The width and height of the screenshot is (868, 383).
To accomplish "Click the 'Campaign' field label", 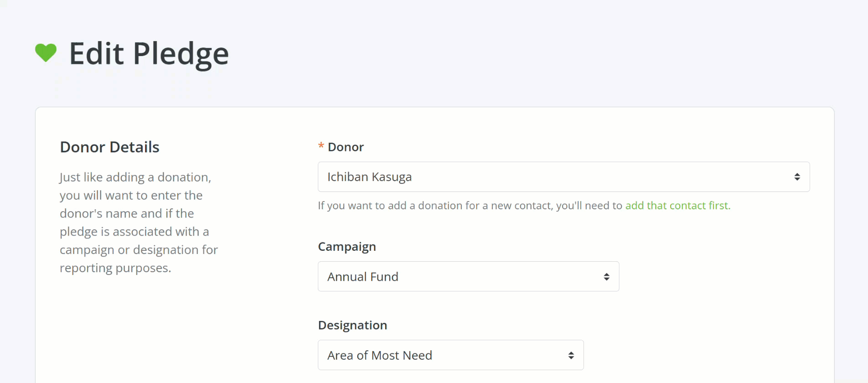I will 347,247.
